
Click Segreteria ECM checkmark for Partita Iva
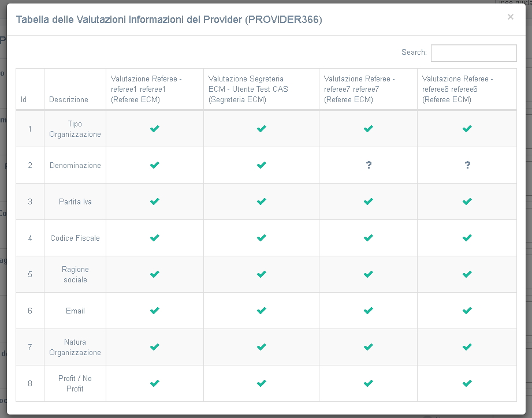point(262,201)
